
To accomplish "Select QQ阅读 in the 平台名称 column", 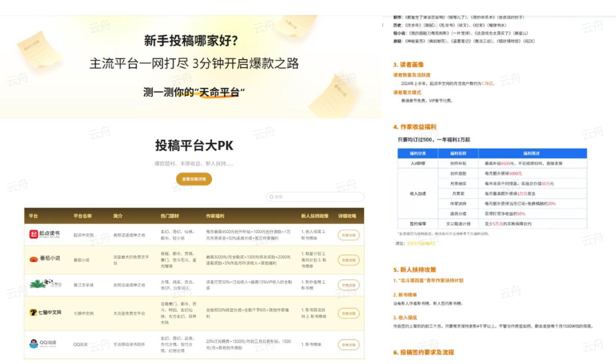I will coord(80,345).
